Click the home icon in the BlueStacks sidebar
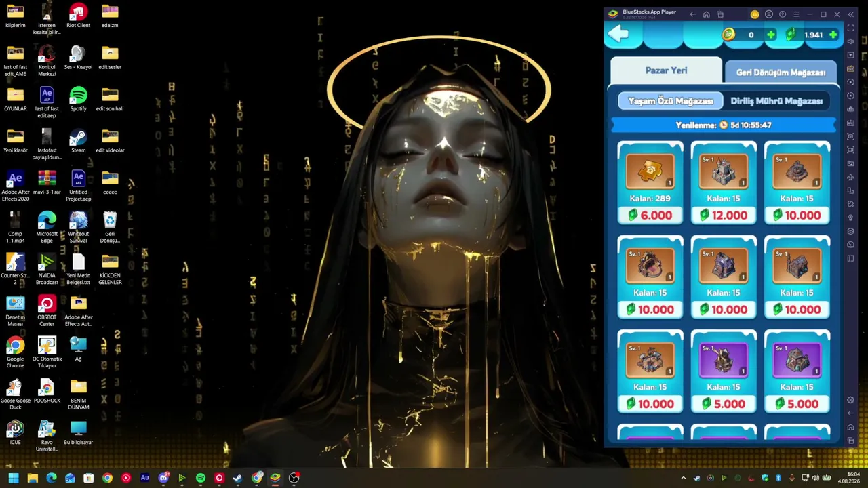 click(851, 427)
